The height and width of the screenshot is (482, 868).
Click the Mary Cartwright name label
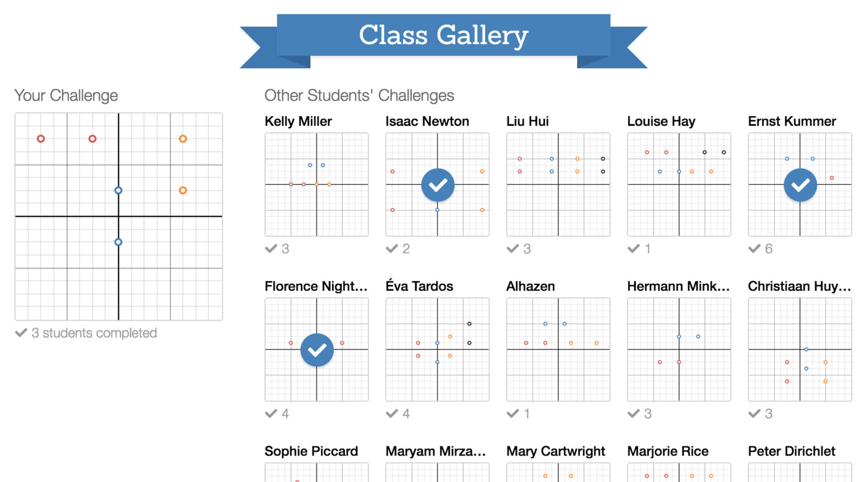click(x=555, y=451)
